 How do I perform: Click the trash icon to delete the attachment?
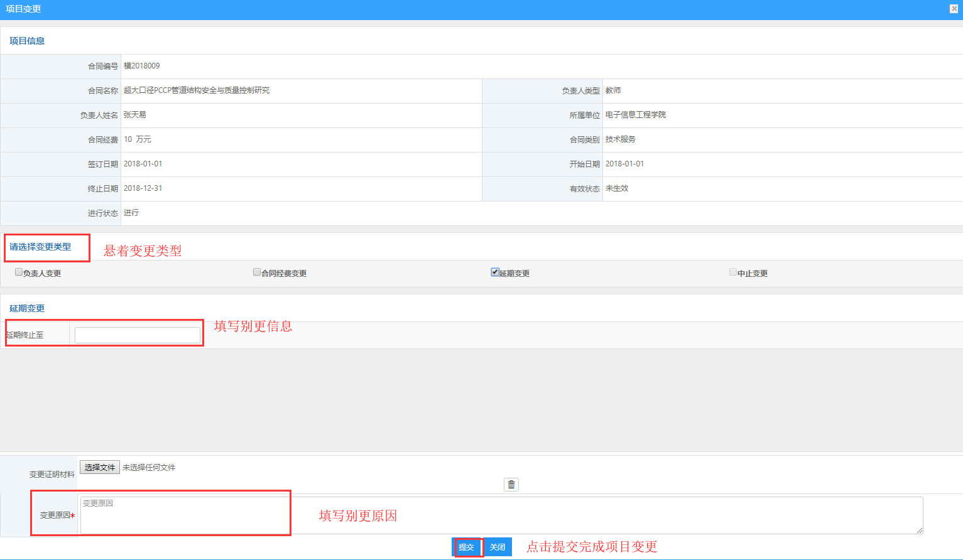click(x=511, y=485)
